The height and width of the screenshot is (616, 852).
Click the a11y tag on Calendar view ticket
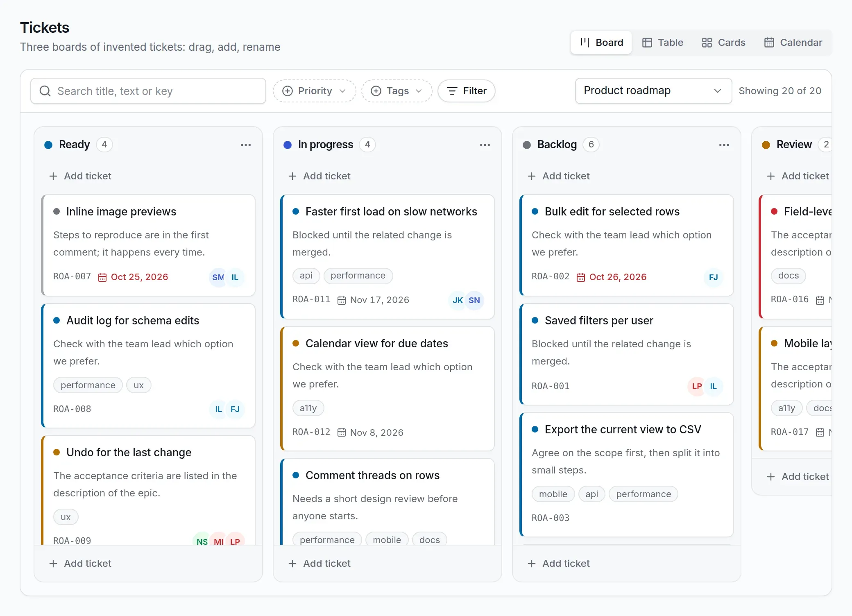point(308,408)
